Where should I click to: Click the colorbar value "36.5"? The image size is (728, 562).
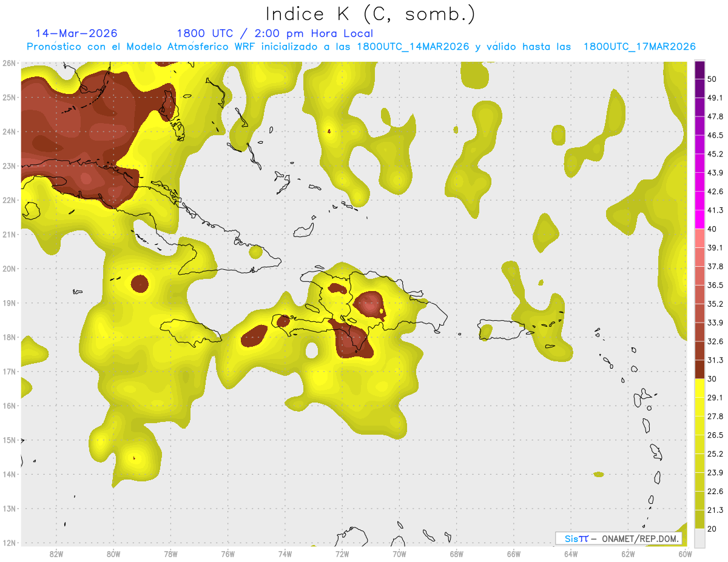[715, 285]
